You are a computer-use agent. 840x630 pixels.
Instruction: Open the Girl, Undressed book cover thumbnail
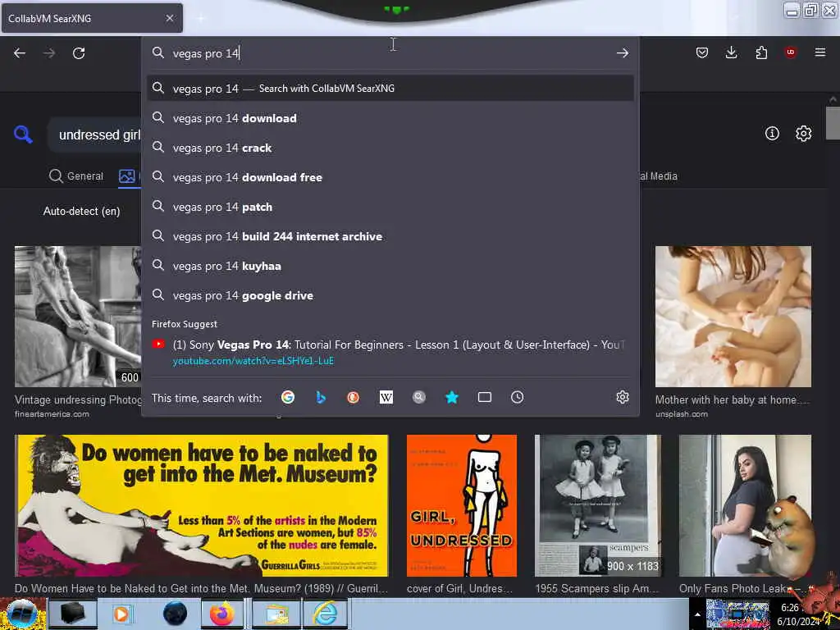point(462,505)
